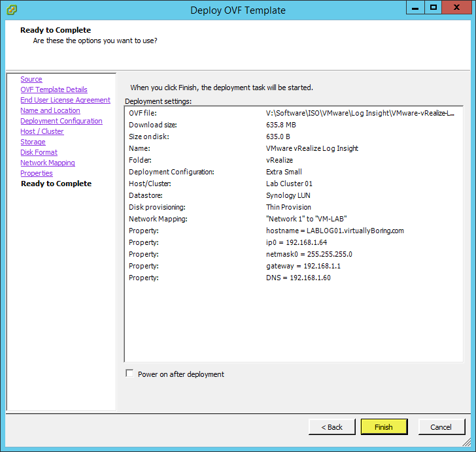Image resolution: width=476 pixels, height=452 pixels.
Task: Jump to Name and Location step
Action: pos(50,110)
